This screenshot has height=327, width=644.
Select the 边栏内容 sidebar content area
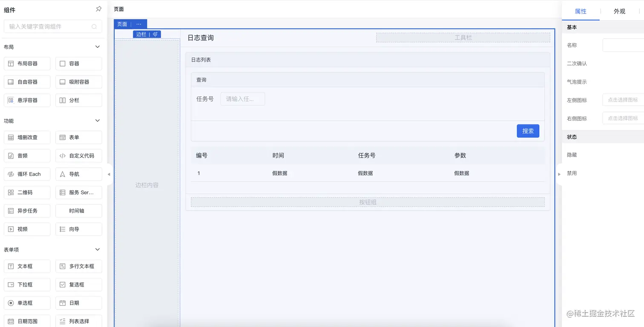[x=147, y=185]
